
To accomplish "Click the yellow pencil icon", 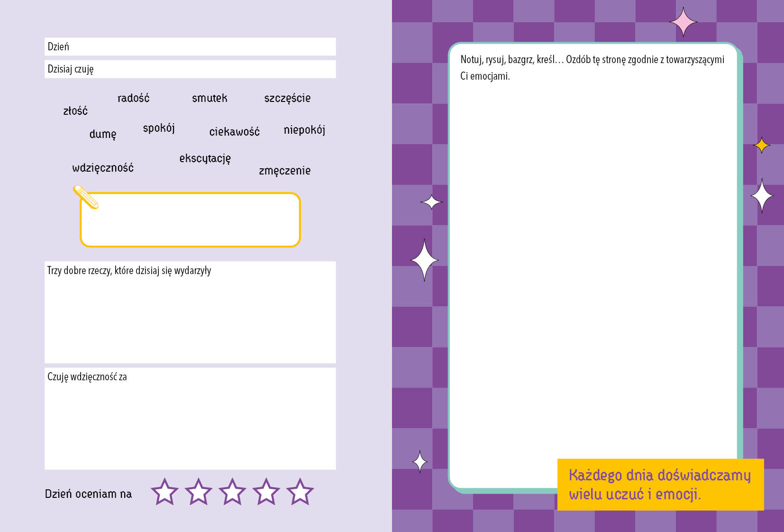I will pyautogui.click(x=86, y=197).
